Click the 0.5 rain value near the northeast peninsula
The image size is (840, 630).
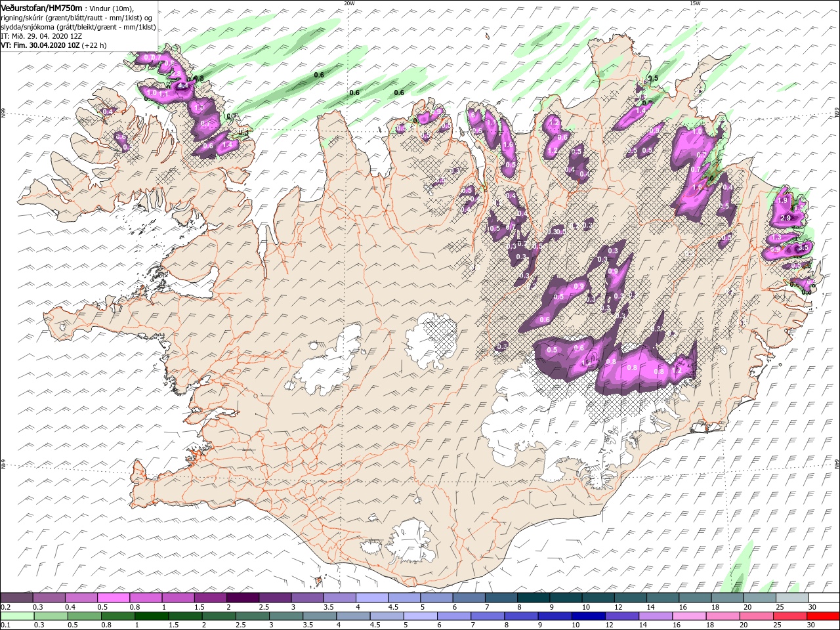point(652,78)
